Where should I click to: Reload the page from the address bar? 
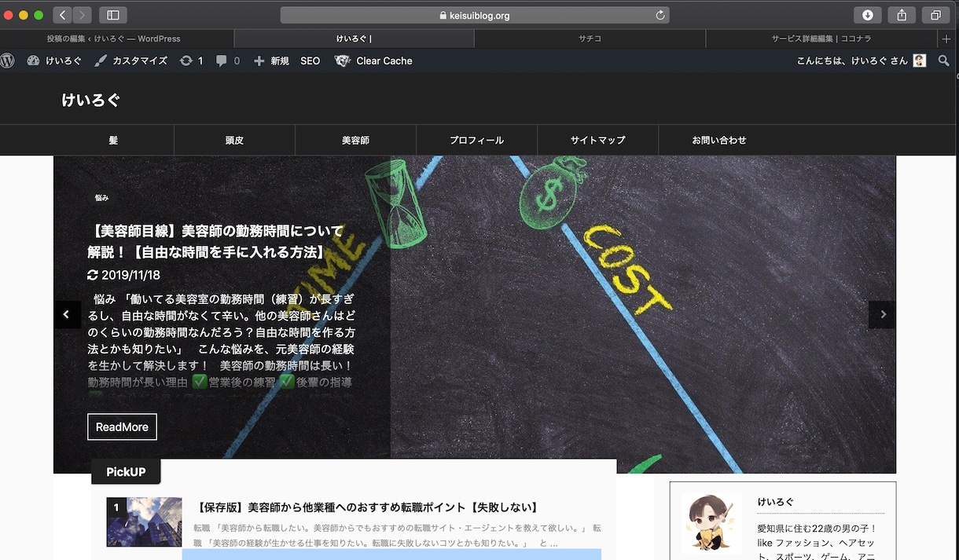[x=660, y=15]
